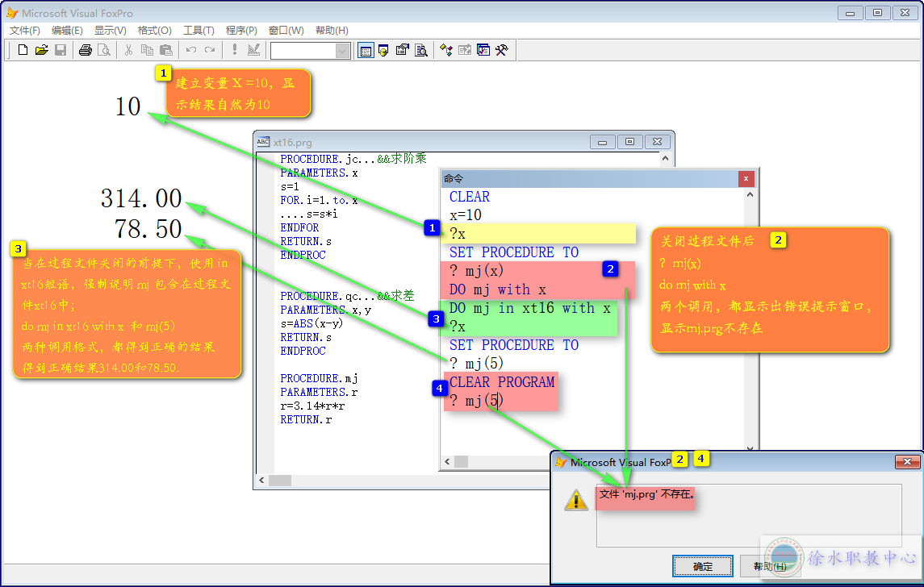
Task: Open the Data Session window icon
Action: click(383, 50)
